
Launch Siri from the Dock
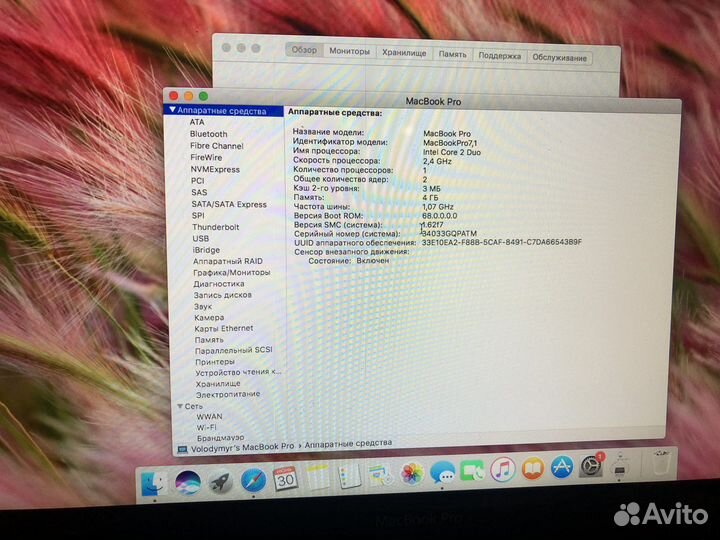[x=187, y=483]
